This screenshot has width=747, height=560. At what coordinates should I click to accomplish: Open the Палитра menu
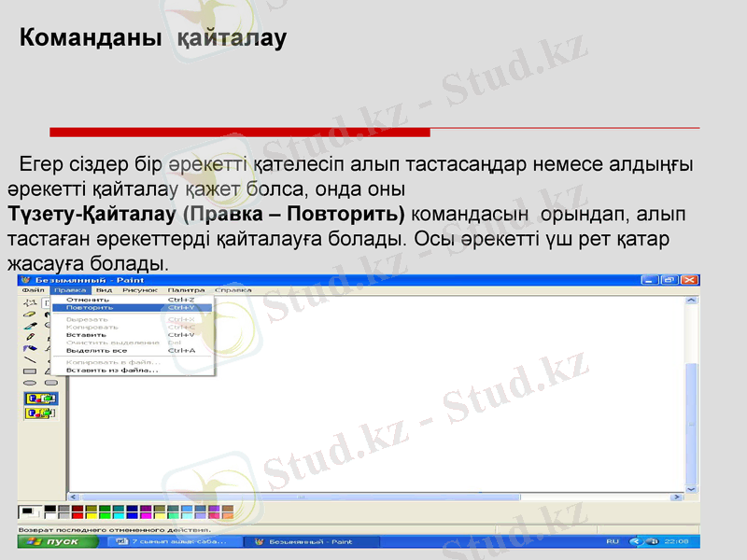(x=185, y=290)
